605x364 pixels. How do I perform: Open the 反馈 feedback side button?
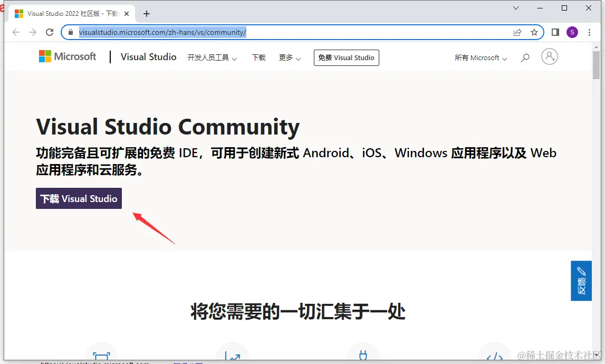(x=581, y=281)
